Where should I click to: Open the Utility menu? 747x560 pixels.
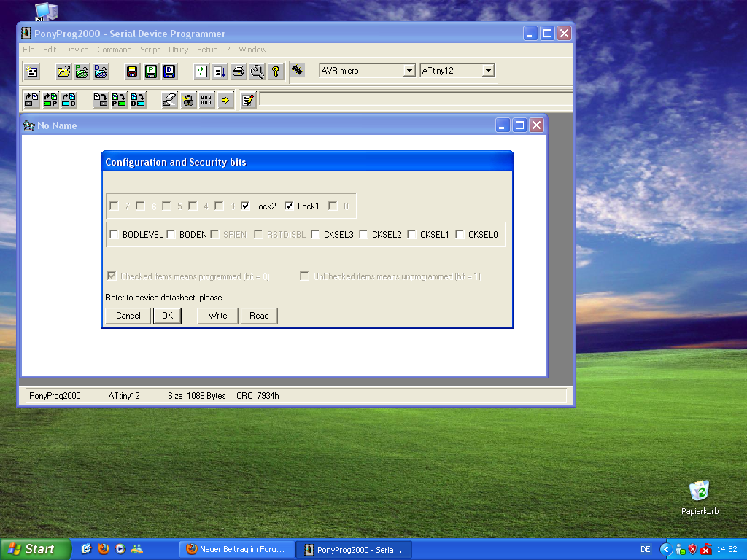point(179,50)
